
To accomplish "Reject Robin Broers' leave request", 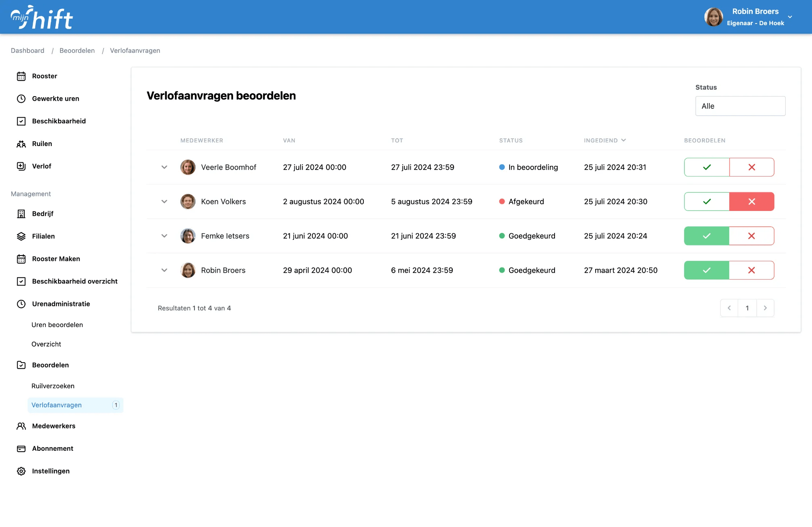I will (x=752, y=270).
